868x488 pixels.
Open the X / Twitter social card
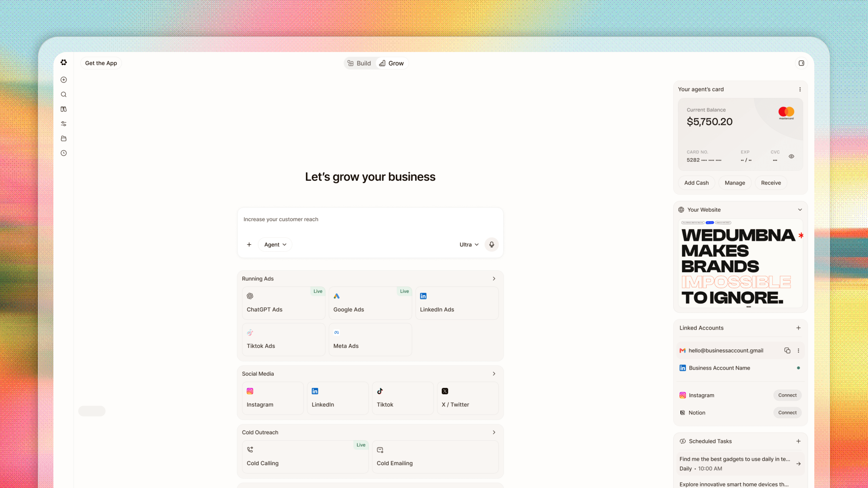point(468,398)
